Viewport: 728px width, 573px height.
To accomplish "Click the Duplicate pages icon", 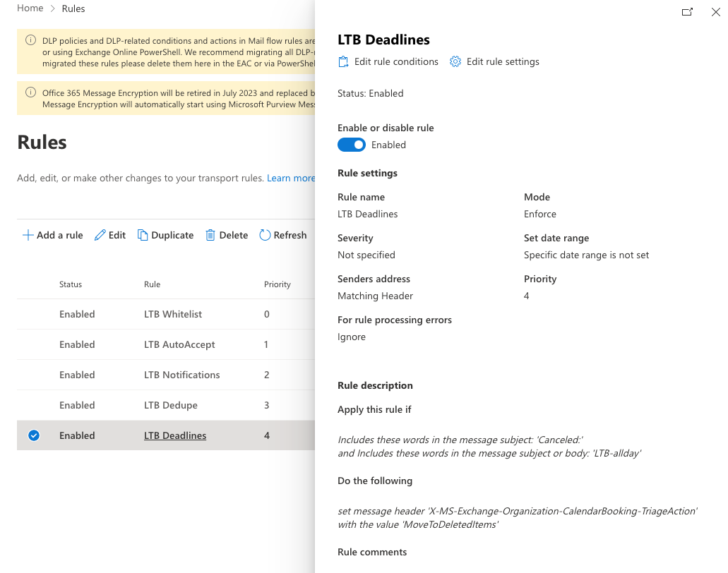I will pyautogui.click(x=143, y=235).
